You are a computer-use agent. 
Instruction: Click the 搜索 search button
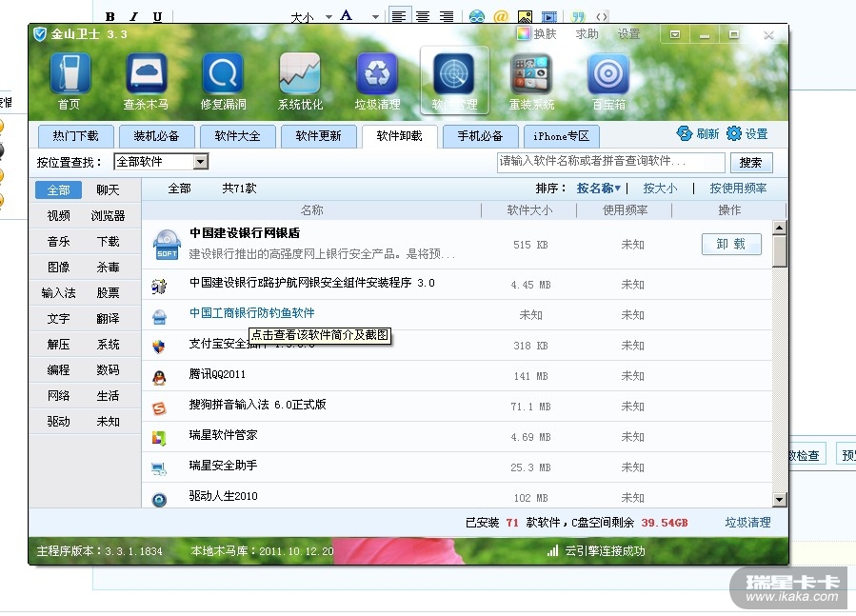(x=750, y=162)
